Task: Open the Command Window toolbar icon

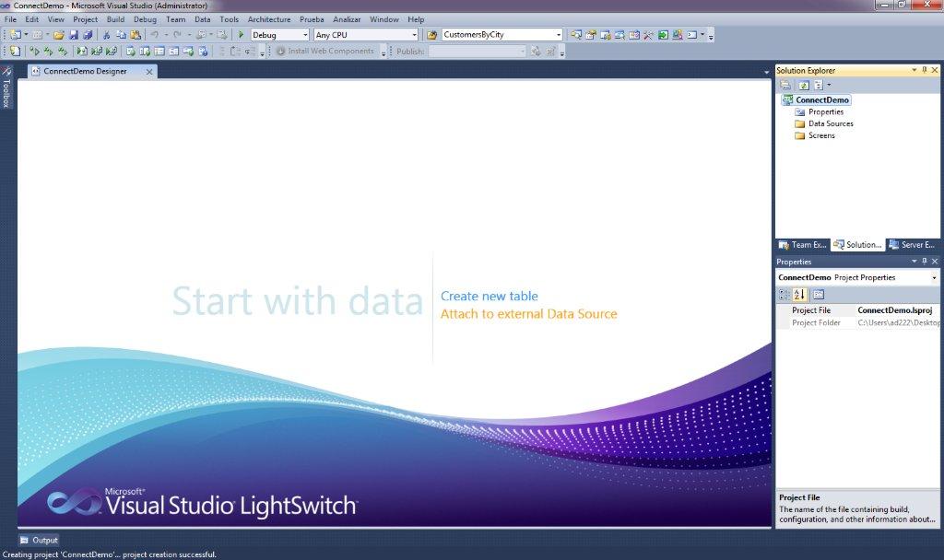Action: click(691, 35)
